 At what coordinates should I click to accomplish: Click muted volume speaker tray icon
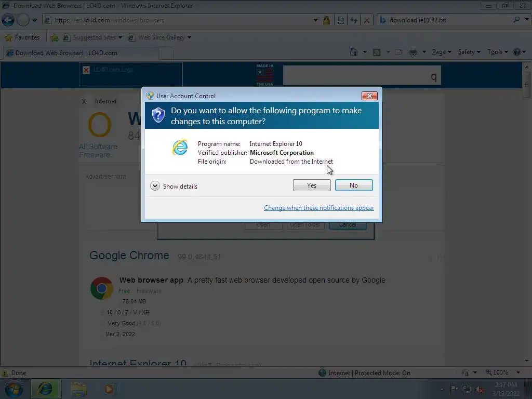click(480, 390)
